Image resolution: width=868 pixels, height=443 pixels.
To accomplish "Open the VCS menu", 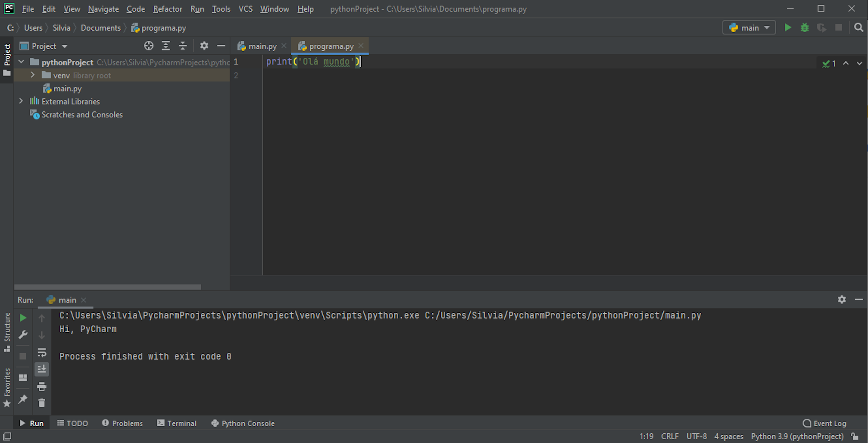I will (245, 9).
